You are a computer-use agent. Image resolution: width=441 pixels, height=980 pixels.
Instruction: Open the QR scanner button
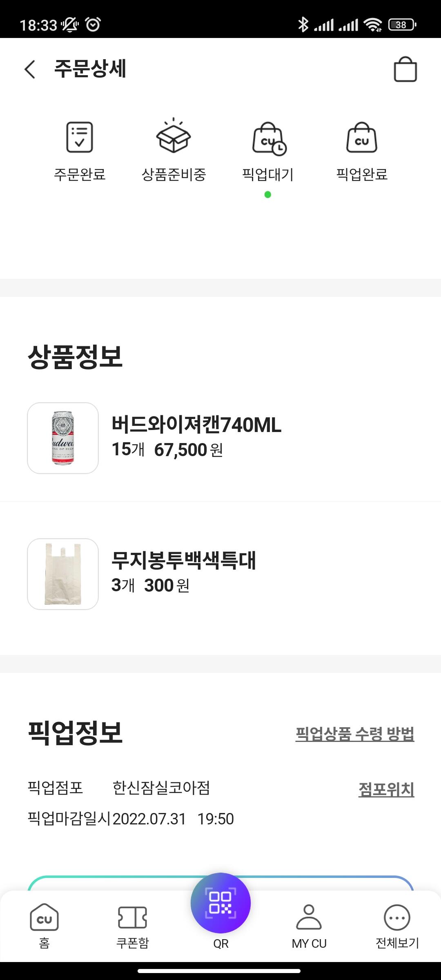click(220, 903)
